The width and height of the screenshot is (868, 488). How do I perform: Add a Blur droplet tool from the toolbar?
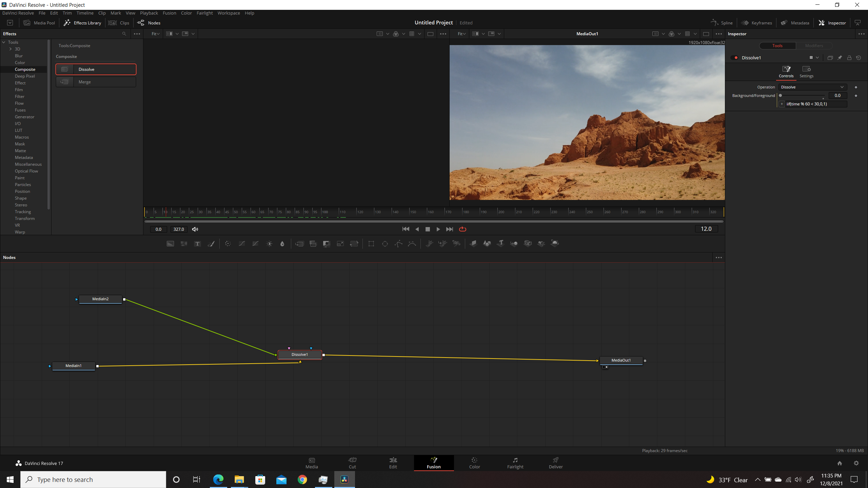point(282,244)
